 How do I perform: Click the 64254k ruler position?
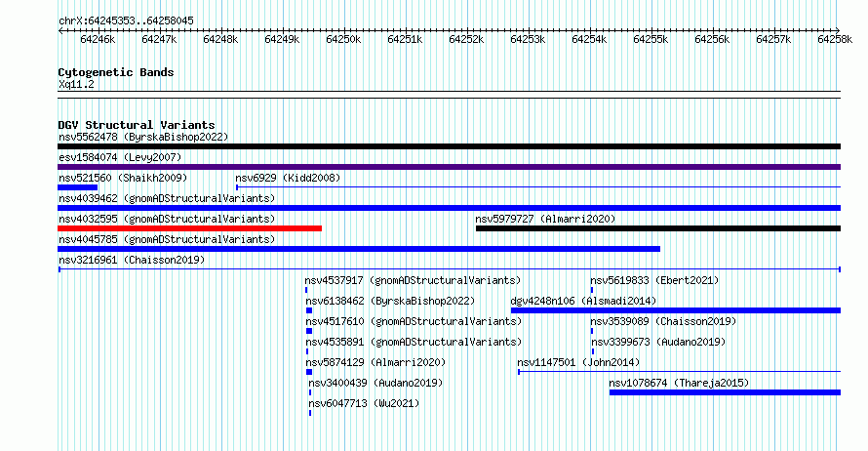coord(589,39)
